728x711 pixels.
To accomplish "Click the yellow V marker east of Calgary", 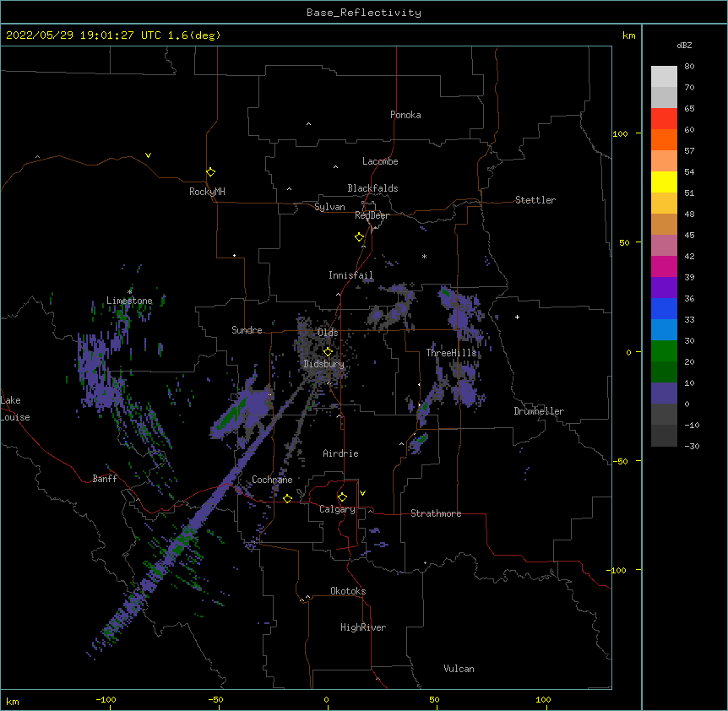I will tap(362, 493).
